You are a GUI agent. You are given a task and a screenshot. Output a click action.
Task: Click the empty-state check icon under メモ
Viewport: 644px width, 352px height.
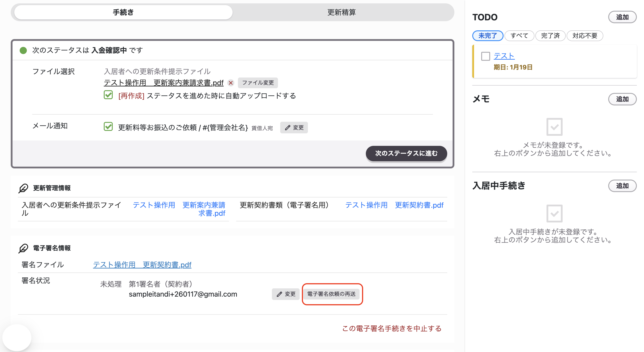554,127
